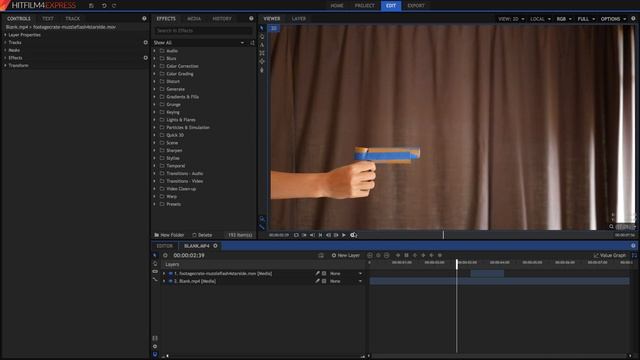The width and height of the screenshot is (640, 360).
Task: Click the 2D view mode badge in viewer
Action: click(x=273, y=28)
